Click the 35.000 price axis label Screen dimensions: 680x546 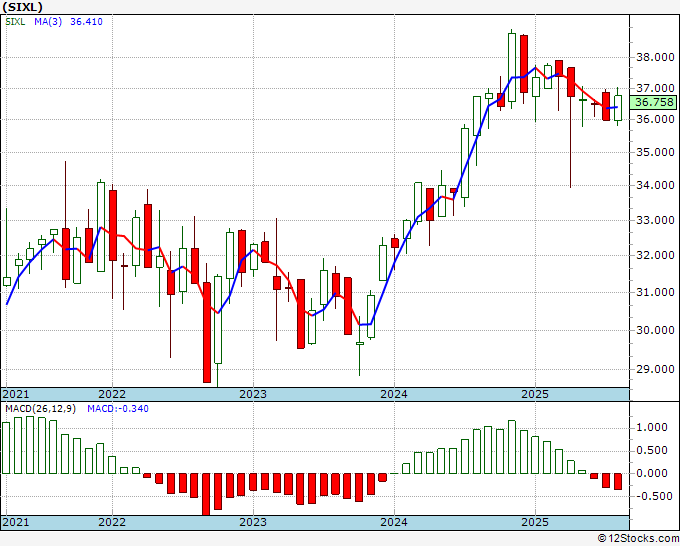pyautogui.click(x=655, y=152)
